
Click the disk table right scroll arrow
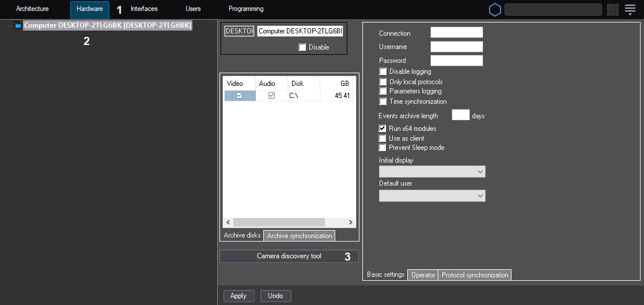(x=351, y=223)
